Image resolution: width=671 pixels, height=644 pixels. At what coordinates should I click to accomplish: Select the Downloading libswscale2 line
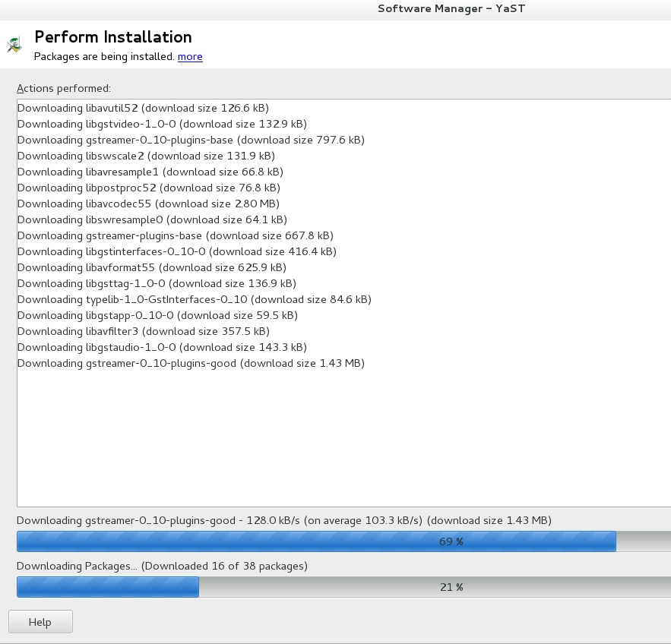tap(147, 156)
